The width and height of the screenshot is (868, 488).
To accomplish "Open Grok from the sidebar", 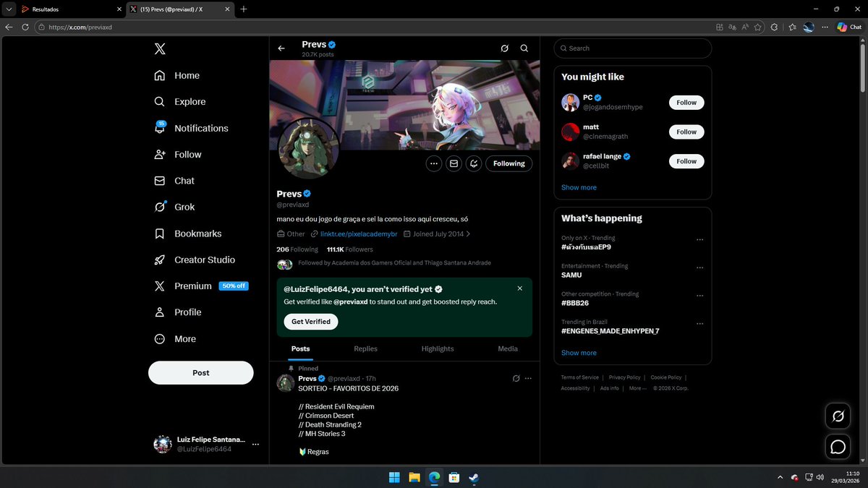I will tap(174, 207).
